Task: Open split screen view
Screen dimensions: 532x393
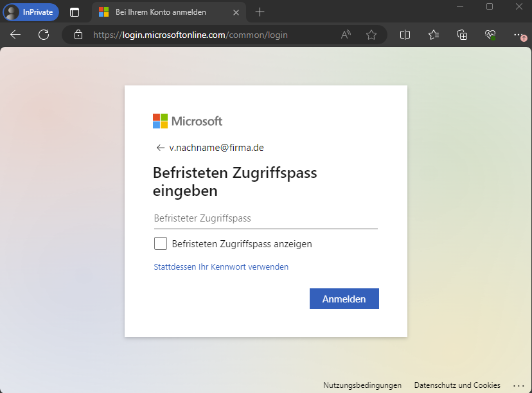Action: click(405, 35)
